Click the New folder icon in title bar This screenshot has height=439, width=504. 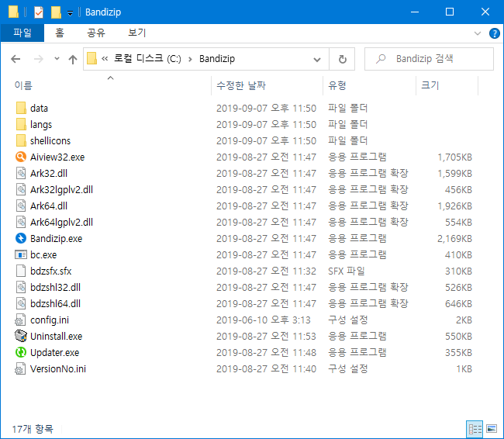coord(56,12)
